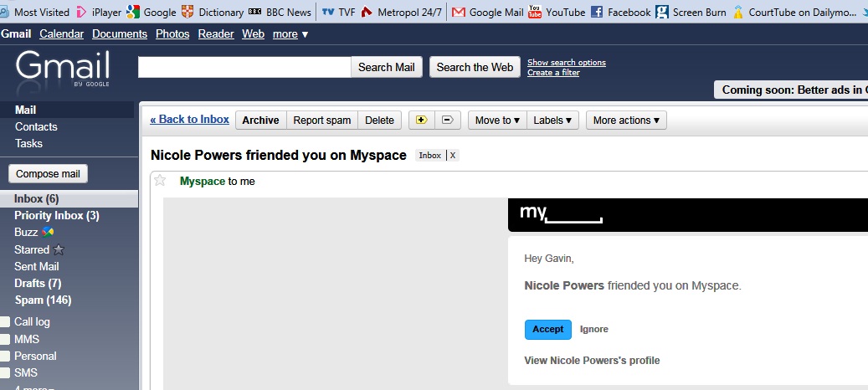Open Spam (146) folder
This screenshot has width=868, height=390.
tap(43, 300)
